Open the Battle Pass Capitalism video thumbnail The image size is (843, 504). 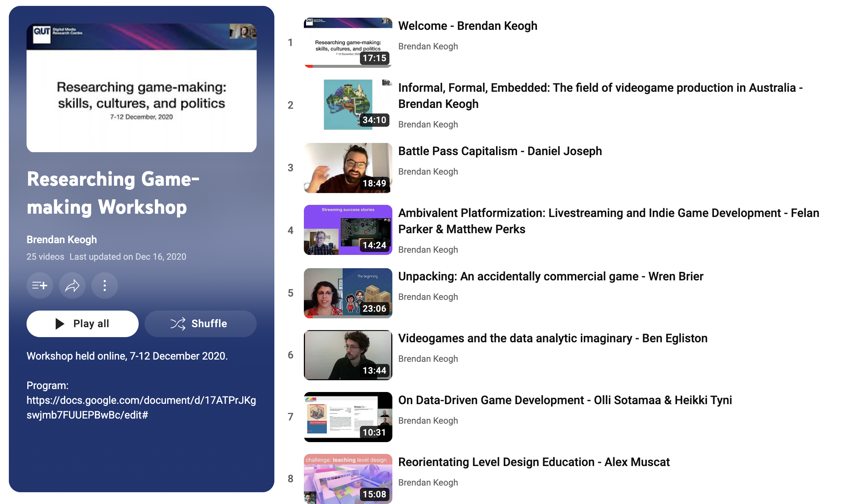348,168
